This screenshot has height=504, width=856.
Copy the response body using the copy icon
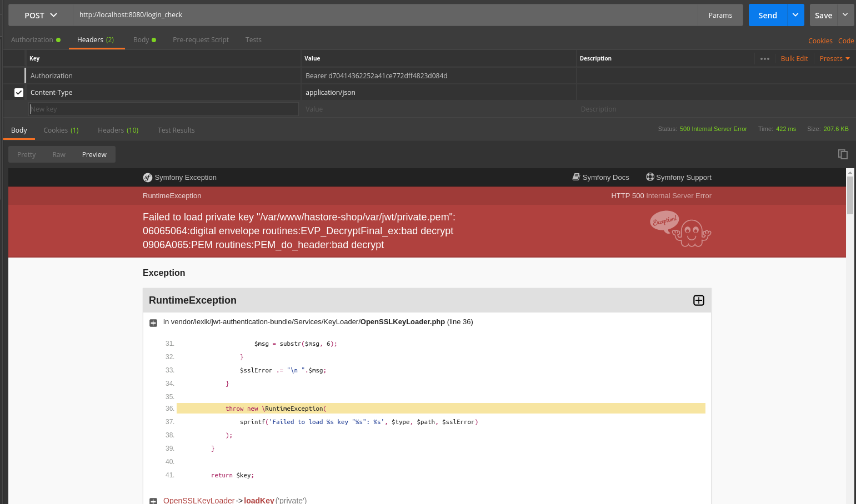[843, 154]
